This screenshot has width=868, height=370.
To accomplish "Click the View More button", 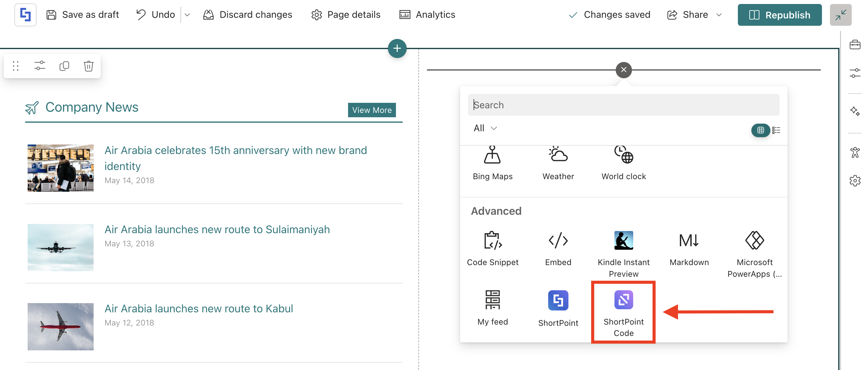I will 371,110.
